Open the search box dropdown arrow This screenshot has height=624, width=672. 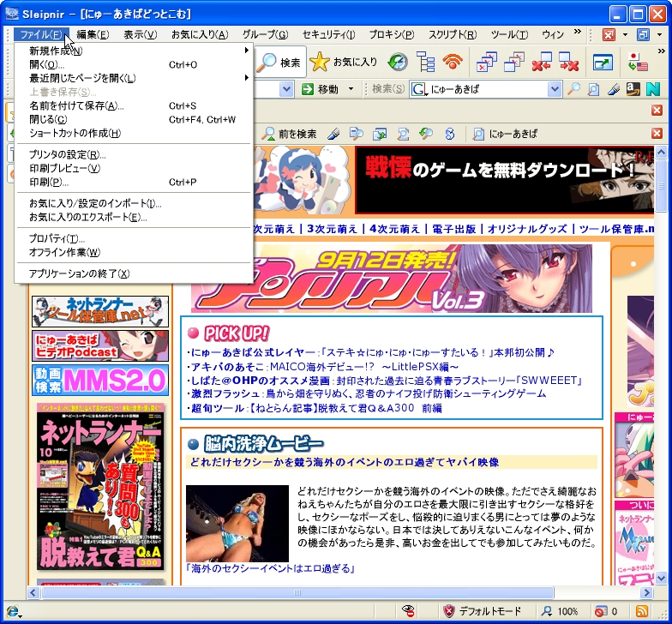coord(554,89)
